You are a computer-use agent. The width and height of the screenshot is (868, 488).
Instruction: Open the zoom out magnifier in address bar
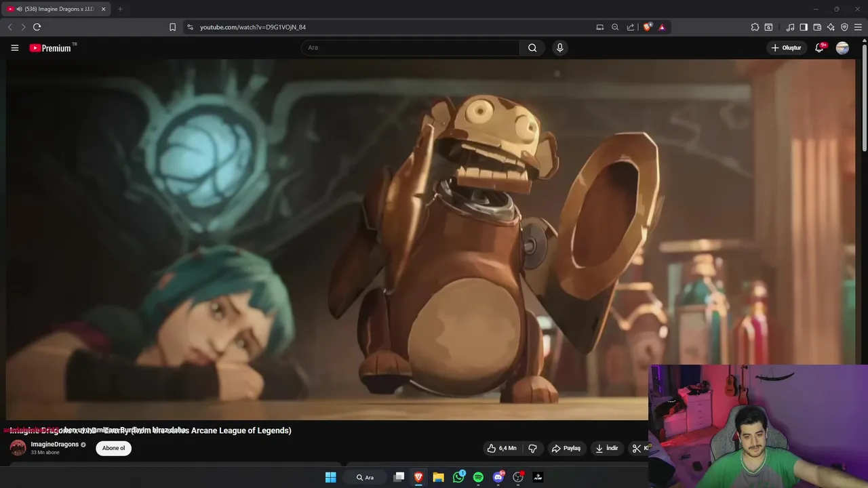(615, 27)
